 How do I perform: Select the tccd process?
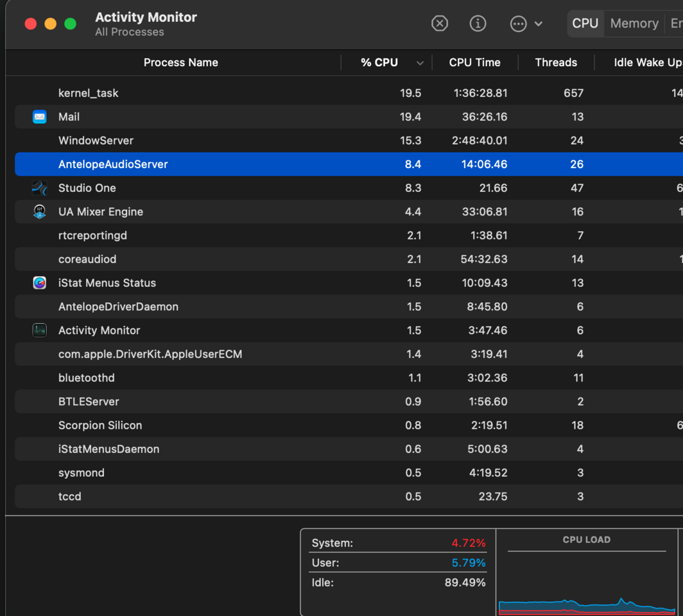pos(70,496)
